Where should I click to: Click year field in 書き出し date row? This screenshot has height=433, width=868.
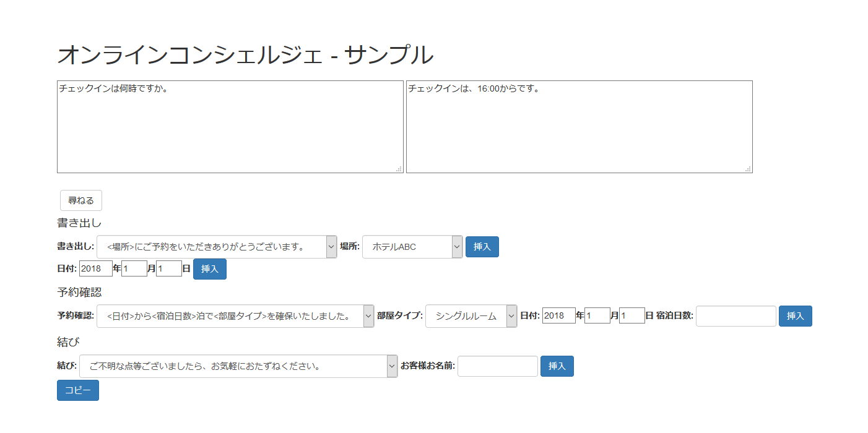coord(96,269)
